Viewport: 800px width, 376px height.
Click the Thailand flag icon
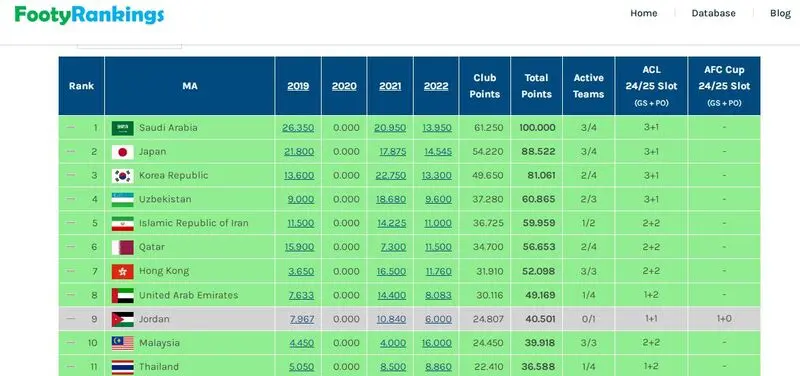pyautogui.click(x=122, y=367)
